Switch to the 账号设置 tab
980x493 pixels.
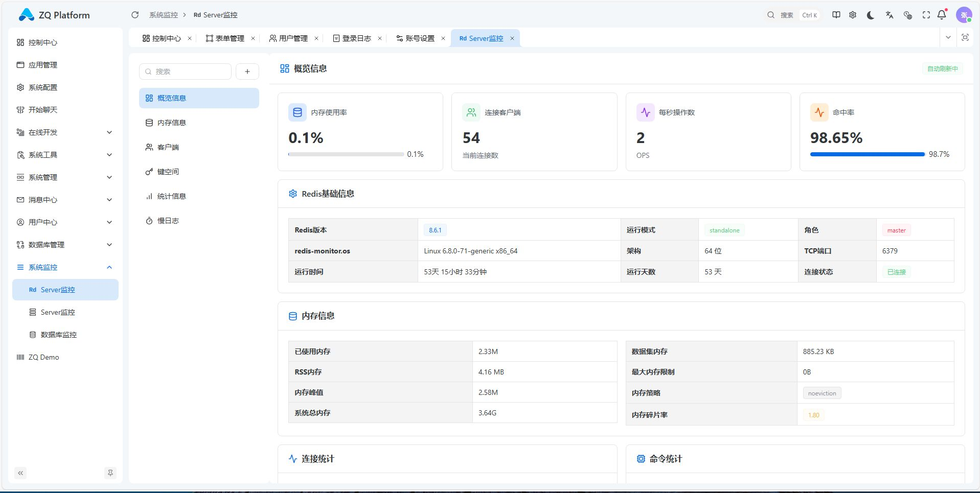point(415,38)
